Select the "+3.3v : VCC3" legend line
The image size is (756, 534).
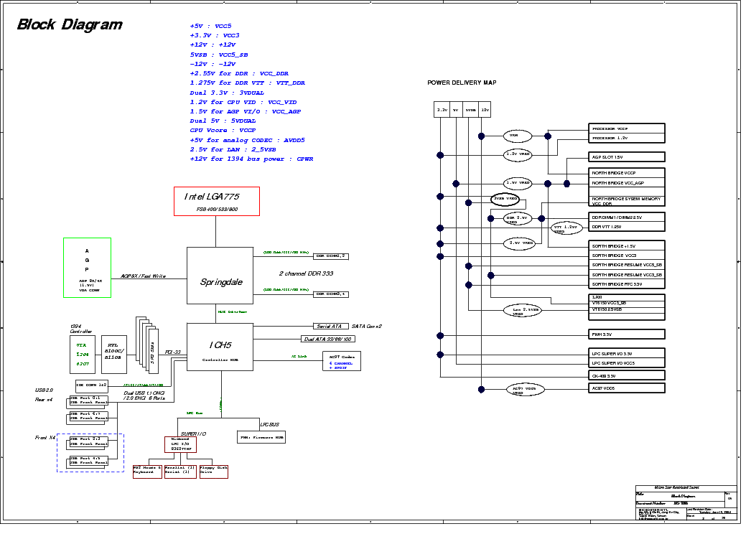coord(215,35)
